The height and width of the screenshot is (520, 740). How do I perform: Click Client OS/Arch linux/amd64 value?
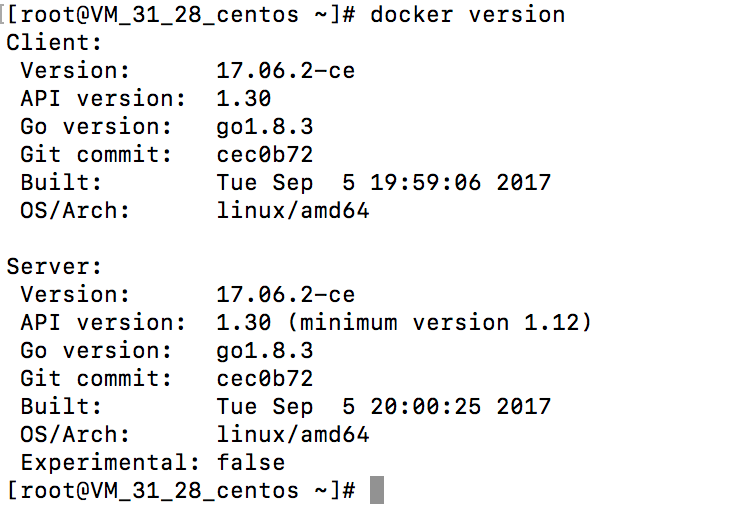tap(293, 210)
